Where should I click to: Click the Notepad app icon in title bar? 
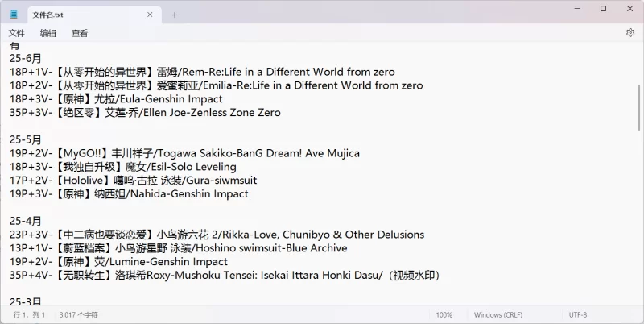click(14, 15)
